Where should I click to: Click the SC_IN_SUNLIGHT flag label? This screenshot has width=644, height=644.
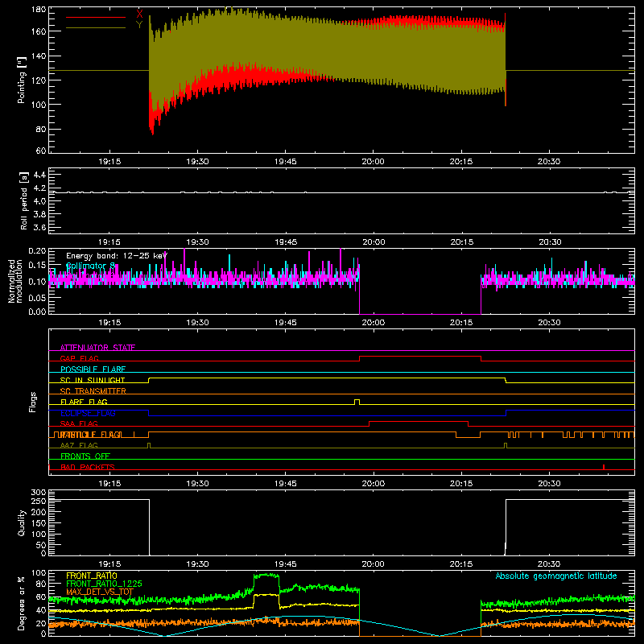click(93, 380)
